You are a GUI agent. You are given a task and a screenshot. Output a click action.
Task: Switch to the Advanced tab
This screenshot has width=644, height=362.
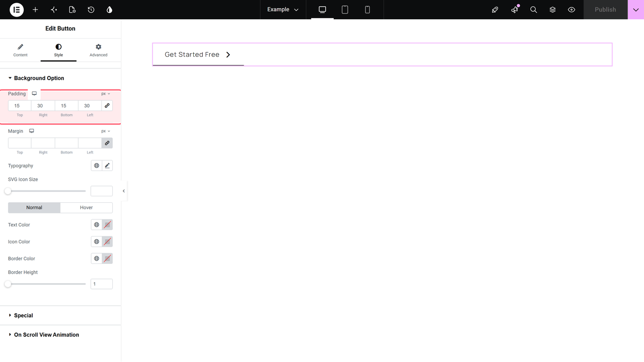[x=98, y=50]
